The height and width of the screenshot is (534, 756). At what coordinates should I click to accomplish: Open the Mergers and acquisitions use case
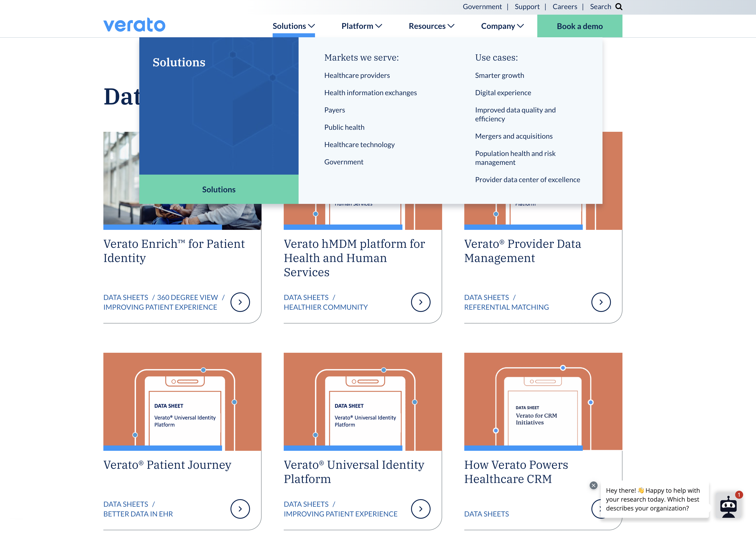point(514,136)
